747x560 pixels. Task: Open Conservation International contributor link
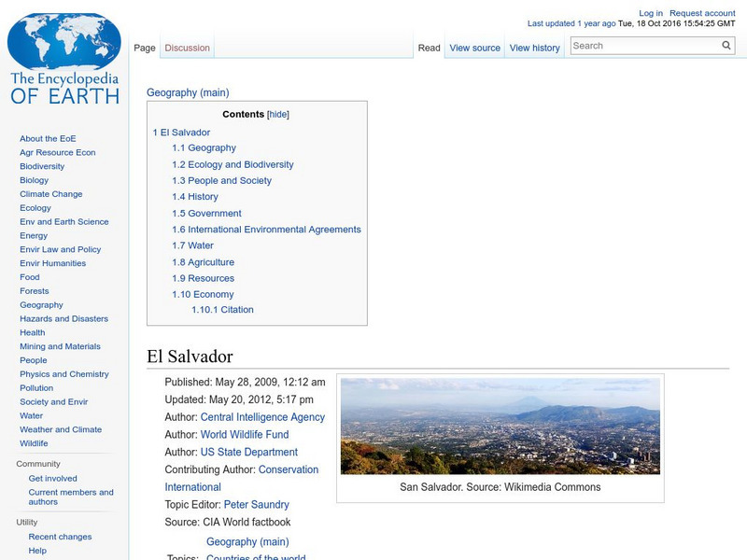(242, 478)
